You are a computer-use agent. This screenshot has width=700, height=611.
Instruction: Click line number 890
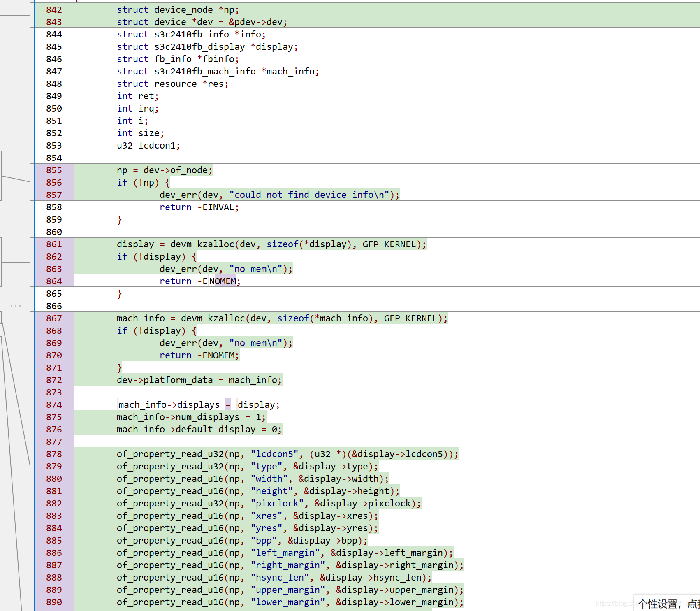tap(54, 602)
